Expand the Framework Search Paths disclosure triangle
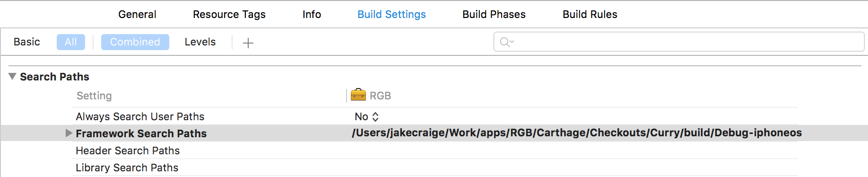868x177 pixels. (69, 133)
